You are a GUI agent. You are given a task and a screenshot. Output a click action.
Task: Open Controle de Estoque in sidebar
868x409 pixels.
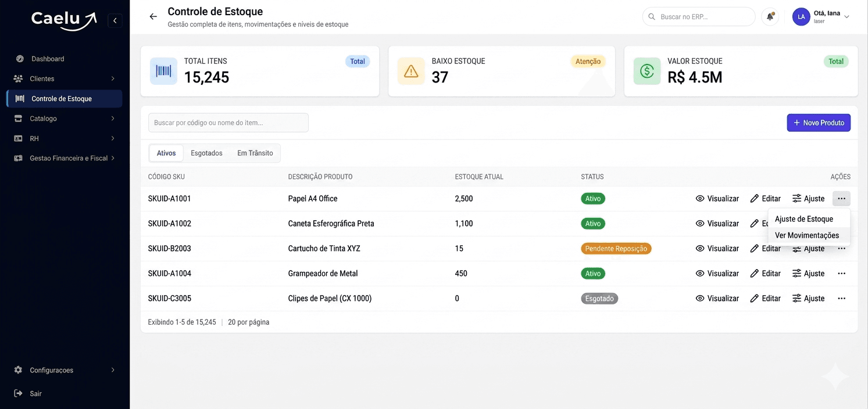tap(65, 99)
